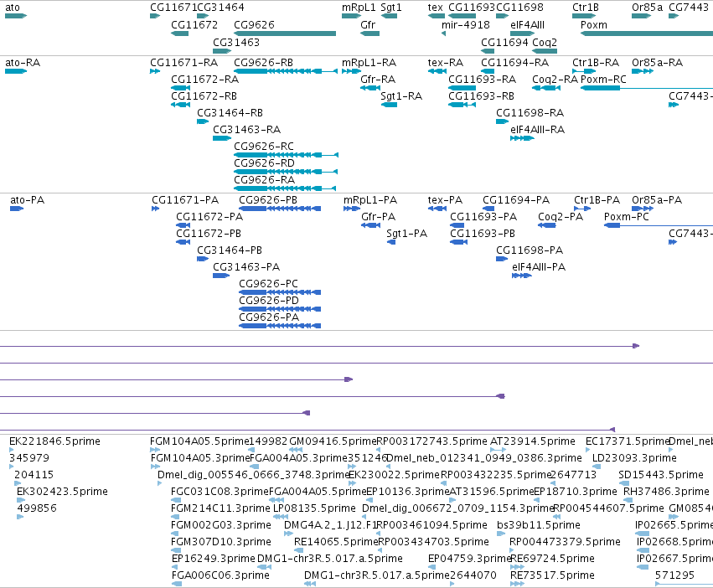Open the Poxm gene label
The image size is (713, 588).
coord(594,24)
